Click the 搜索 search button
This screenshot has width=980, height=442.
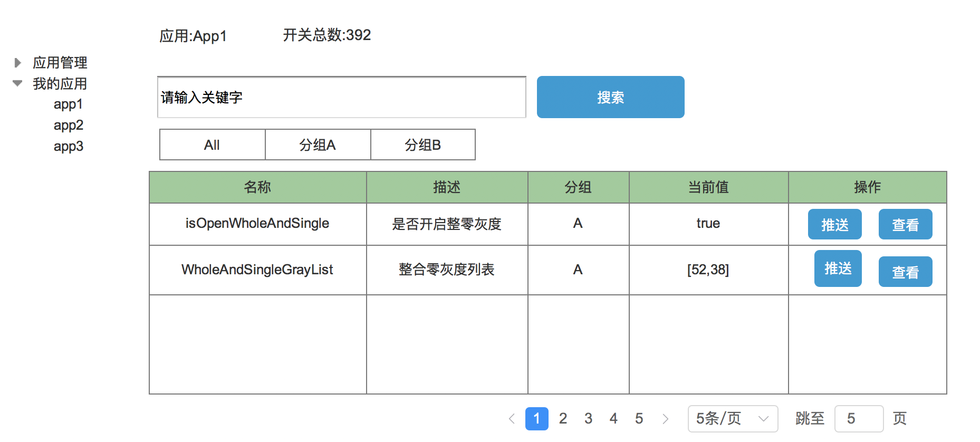[611, 97]
